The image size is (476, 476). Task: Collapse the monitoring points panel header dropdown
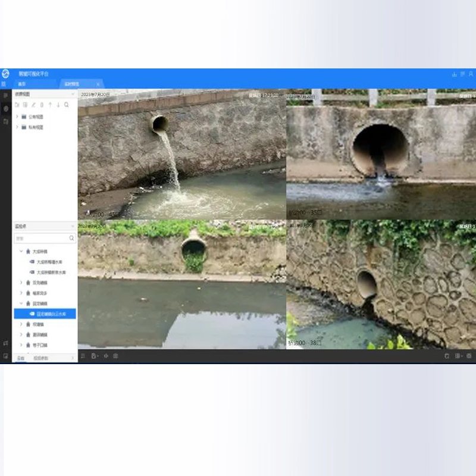(x=73, y=226)
